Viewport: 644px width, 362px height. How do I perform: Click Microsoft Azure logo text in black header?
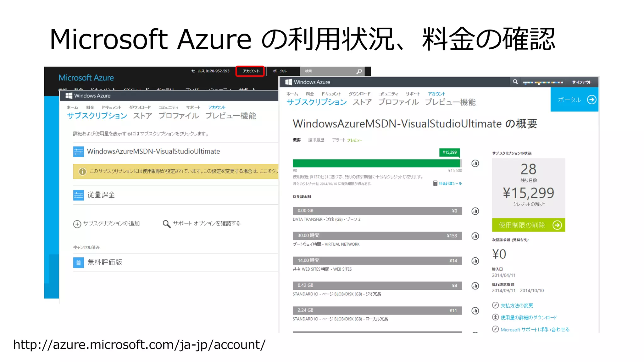click(86, 78)
